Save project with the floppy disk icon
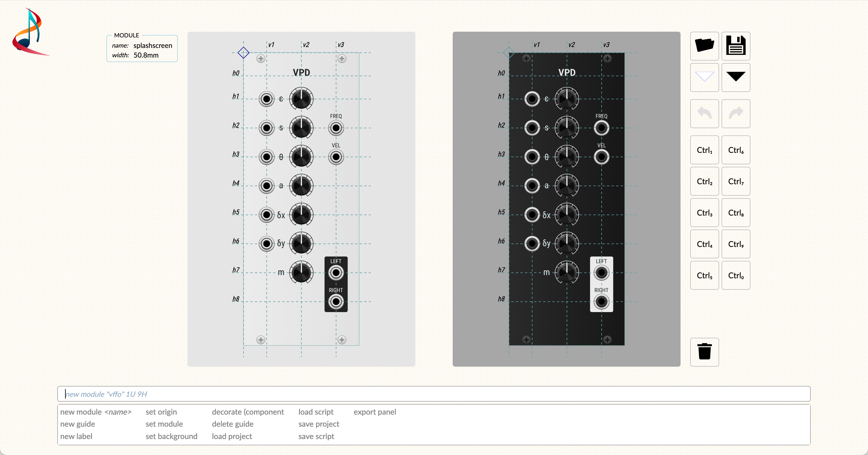This screenshot has width=868, height=455. [x=736, y=46]
